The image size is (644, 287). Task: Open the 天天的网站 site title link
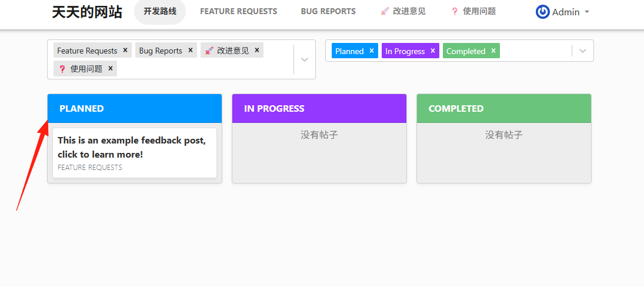(87, 12)
